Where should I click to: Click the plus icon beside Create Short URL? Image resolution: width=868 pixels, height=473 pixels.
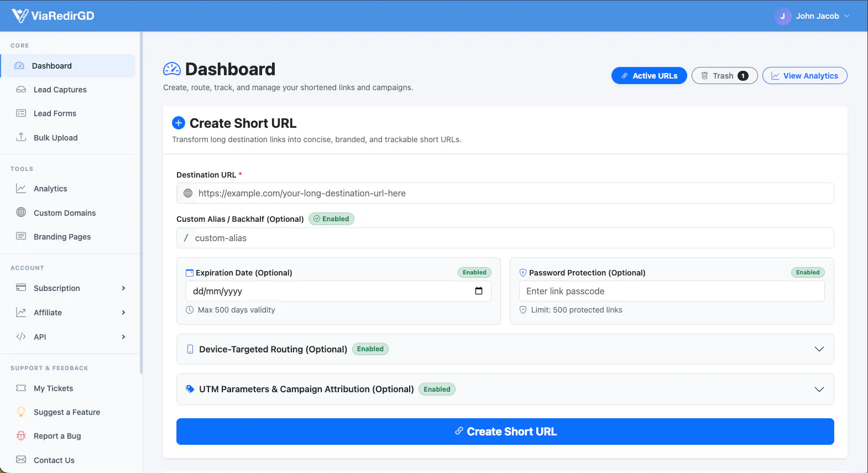tap(179, 123)
